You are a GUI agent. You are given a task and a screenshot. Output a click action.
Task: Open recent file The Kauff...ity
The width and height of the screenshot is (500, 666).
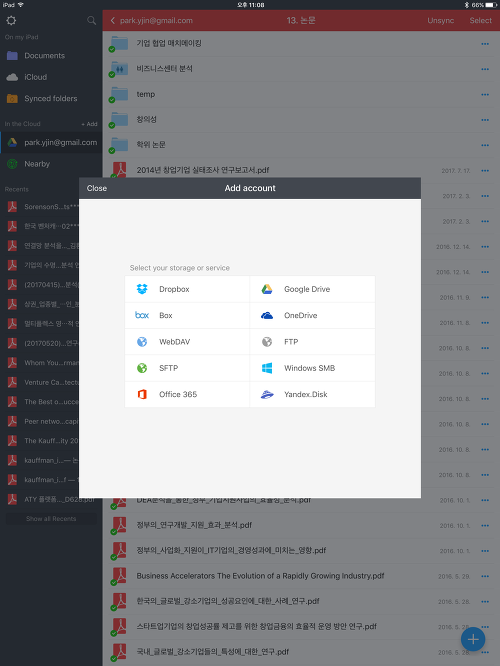(42, 441)
